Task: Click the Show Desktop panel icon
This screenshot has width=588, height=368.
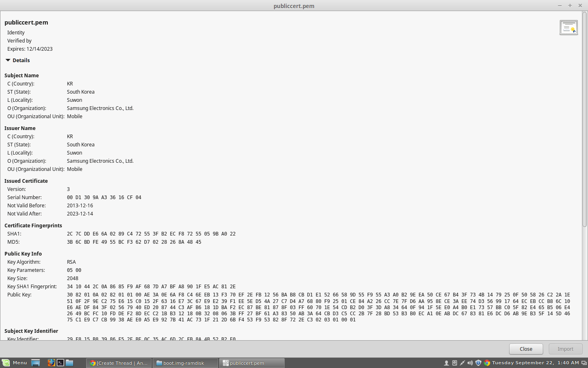Action: 36,363
